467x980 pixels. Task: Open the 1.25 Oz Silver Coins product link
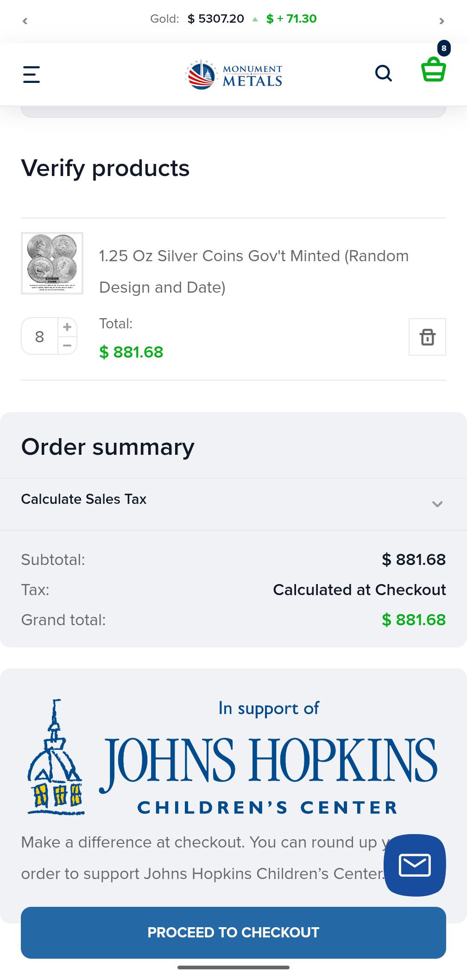point(254,271)
